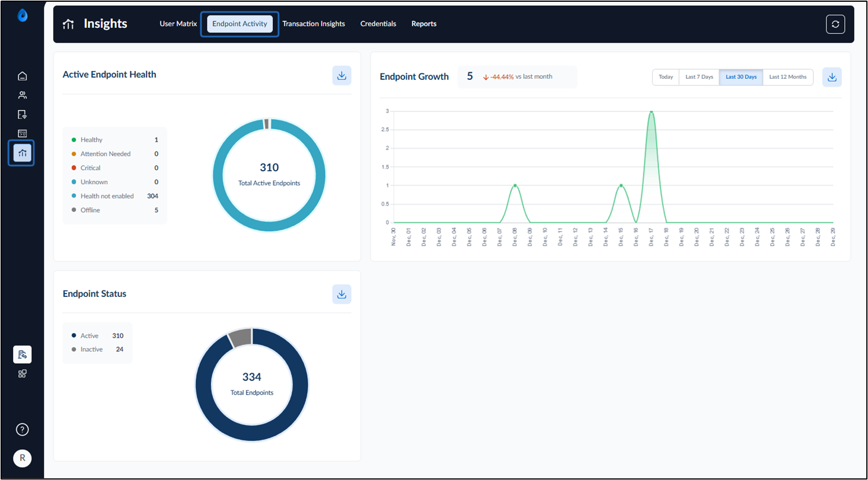This screenshot has width=868, height=480.
Task: Click the Active legend entry in Endpoint Status
Action: pyautogui.click(x=97, y=335)
